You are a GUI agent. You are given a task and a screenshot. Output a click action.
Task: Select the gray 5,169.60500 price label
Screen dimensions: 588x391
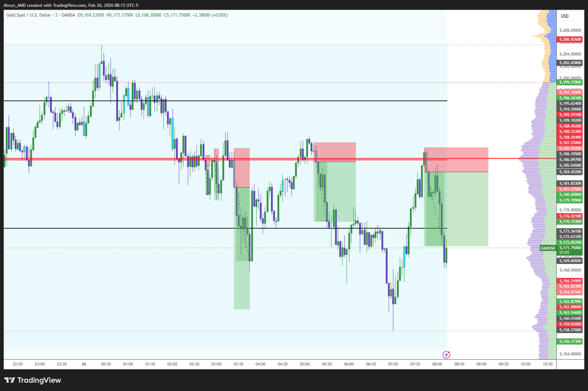point(570,261)
